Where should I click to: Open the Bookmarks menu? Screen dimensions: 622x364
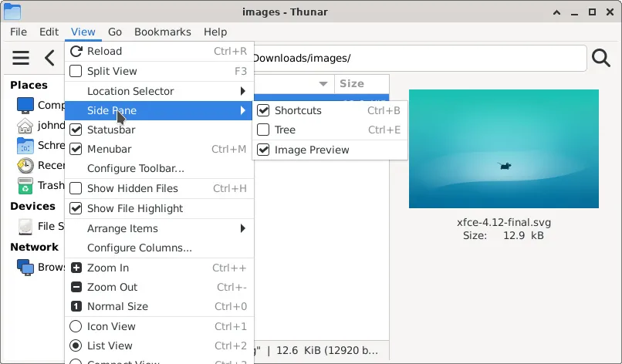(163, 32)
